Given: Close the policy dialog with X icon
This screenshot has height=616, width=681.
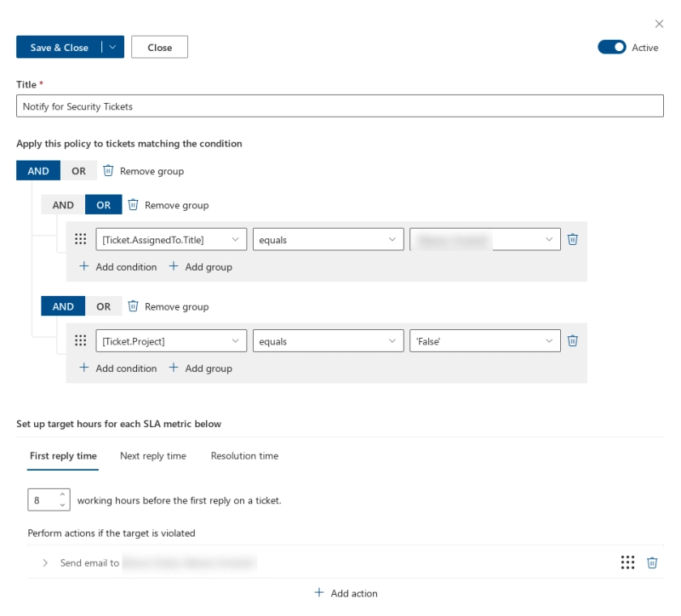Looking at the screenshot, I should click(659, 24).
